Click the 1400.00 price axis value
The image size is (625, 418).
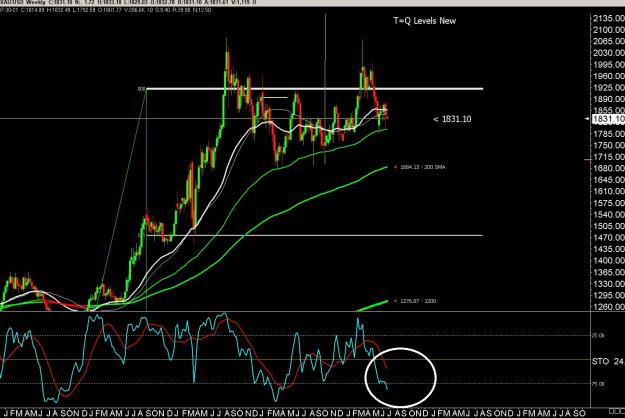click(609, 261)
